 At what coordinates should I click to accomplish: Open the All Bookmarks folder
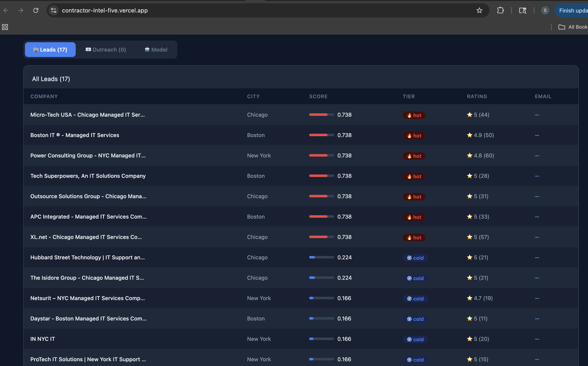coord(573,27)
